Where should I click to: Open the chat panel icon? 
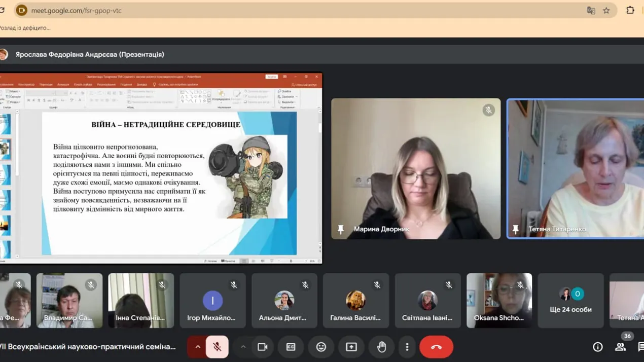tap(641, 347)
